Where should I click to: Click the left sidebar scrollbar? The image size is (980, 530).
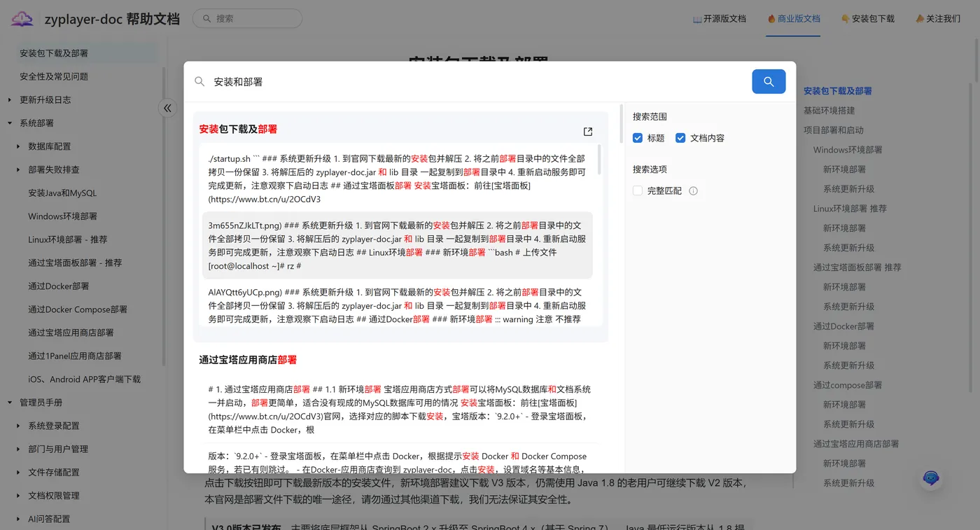164,217
